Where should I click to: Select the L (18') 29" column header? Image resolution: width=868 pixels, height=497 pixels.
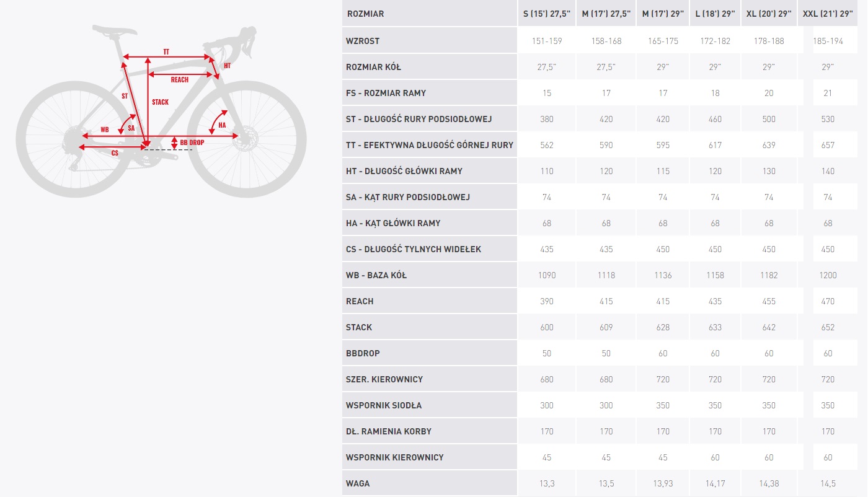715,14
